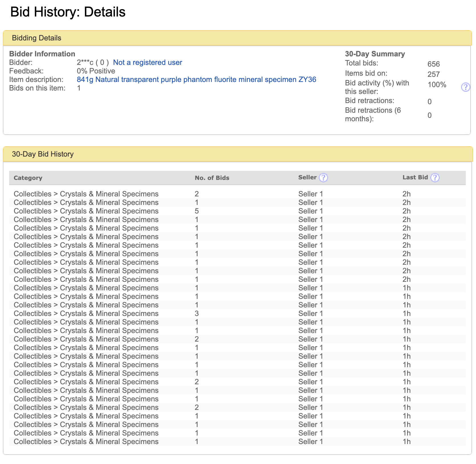Open the Seller column help icon
Viewport: 476px width, 464px height.
pos(323,178)
